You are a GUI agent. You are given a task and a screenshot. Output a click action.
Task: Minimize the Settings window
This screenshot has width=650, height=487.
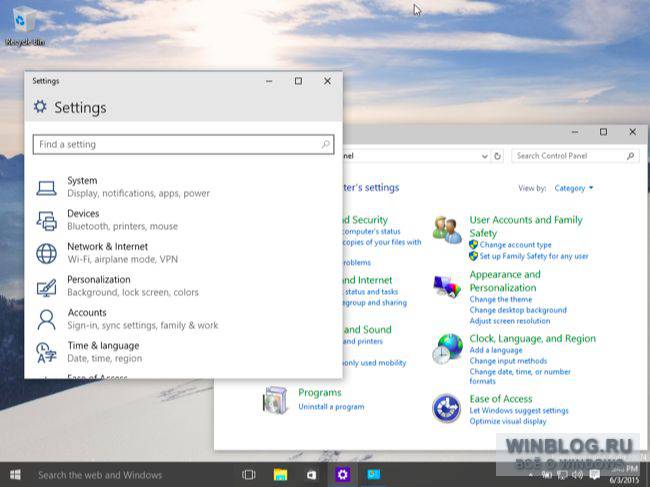269,81
